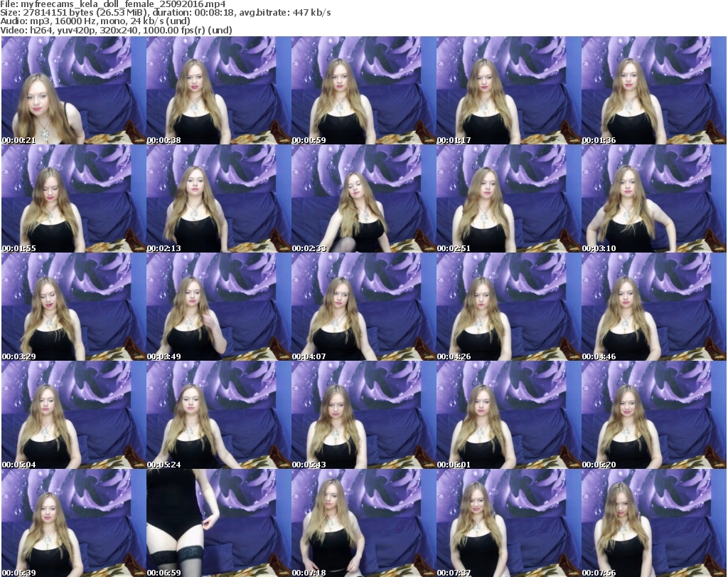This screenshot has height=577, width=728.
Task: Click the 00:01:36 frame
Action: 653,91
